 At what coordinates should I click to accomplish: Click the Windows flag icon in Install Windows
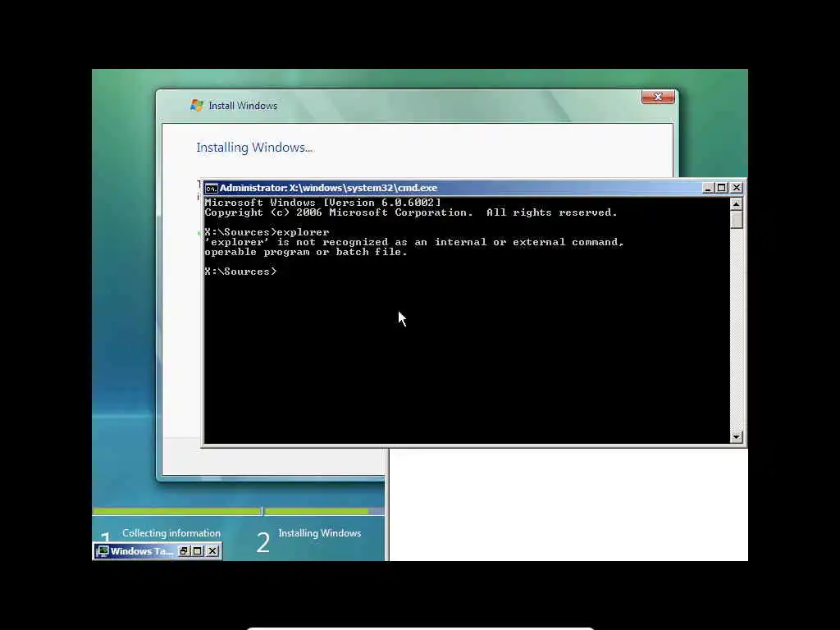(x=197, y=105)
